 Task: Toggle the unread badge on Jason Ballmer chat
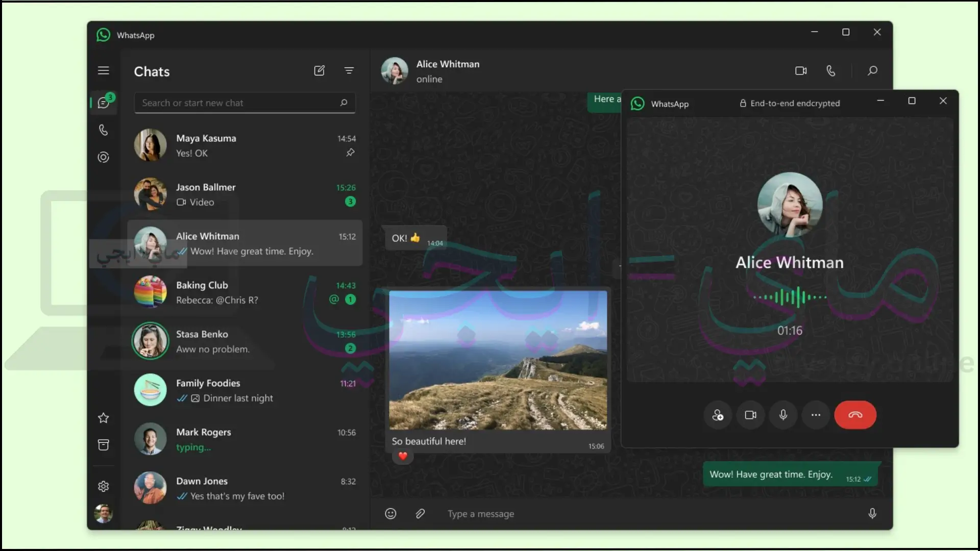[350, 201]
